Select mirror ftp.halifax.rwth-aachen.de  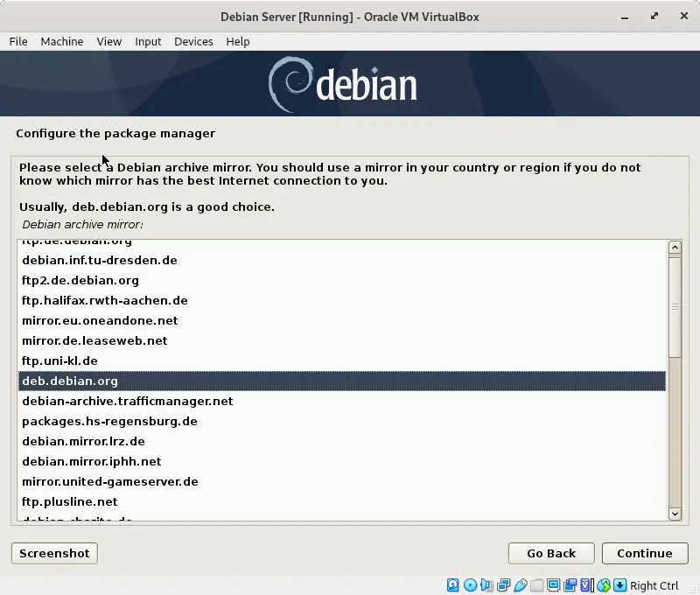click(x=342, y=300)
